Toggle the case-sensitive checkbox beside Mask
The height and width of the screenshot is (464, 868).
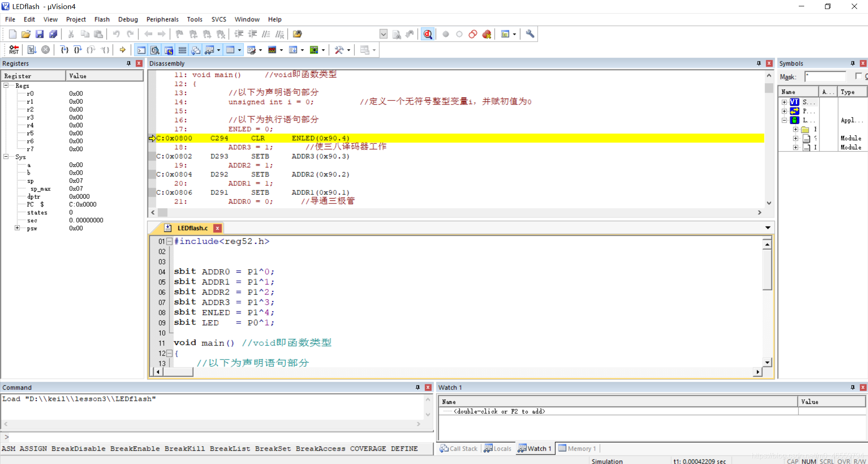(x=858, y=76)
